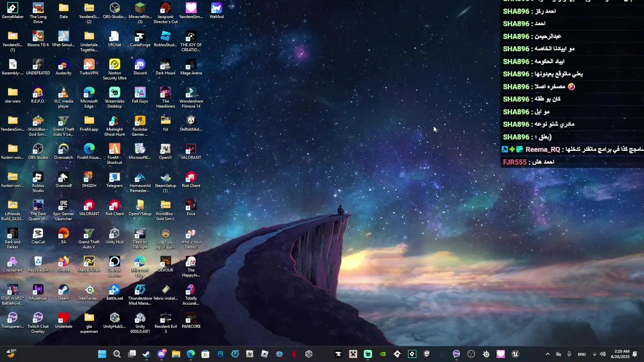
Task: Launch Dead by Daylight shortcut
Action: coord(140,238)
